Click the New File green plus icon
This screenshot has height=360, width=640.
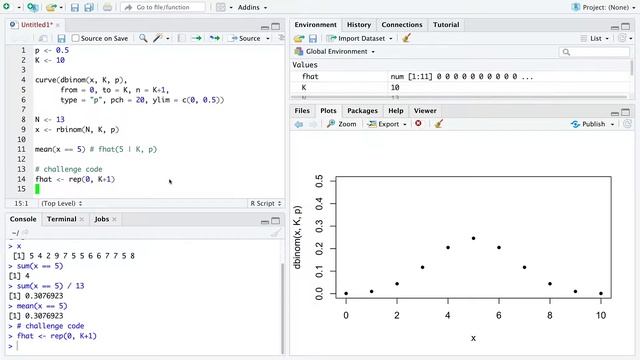coord(7,7)
